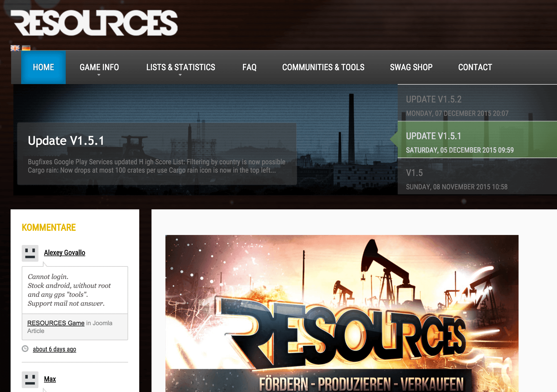Open the CONTACT page
This screenshot has height=392, width=557.
click(475, 67)
